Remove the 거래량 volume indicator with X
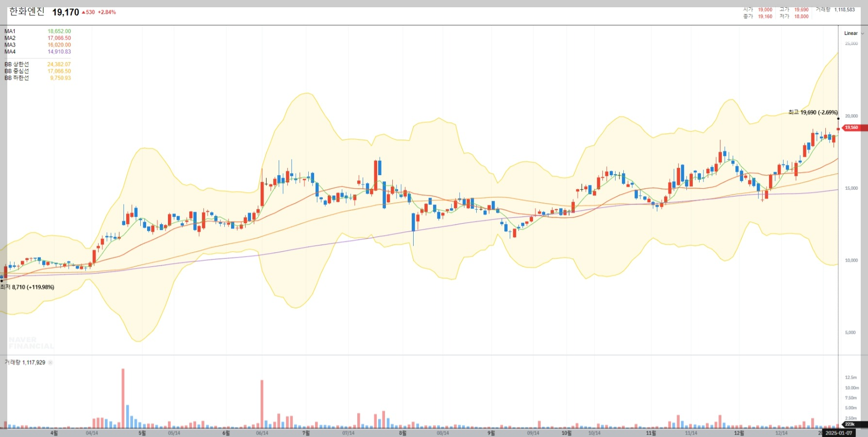868x437 pixels. pos(50,362)
